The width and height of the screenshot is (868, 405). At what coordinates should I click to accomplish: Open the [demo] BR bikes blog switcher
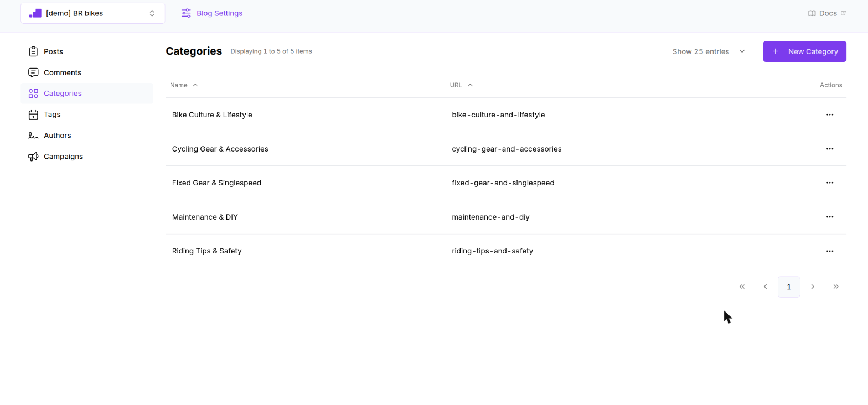click(x=93, y=13)
